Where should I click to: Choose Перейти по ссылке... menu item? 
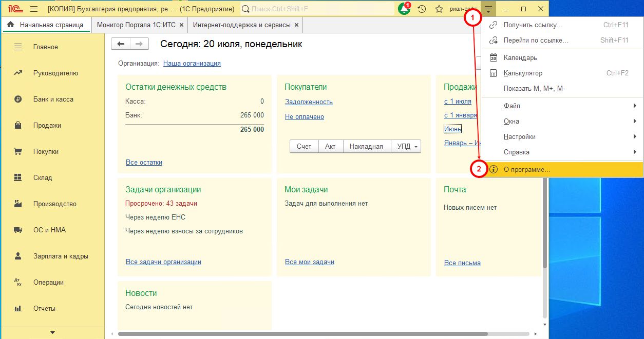tap(562, 40)
